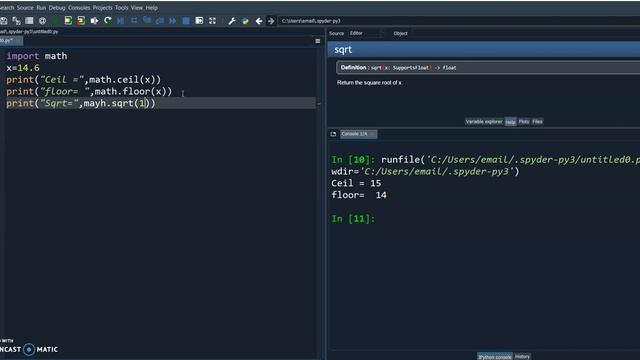Switch to the Plots tab
Viewport: 640px width, 360px height.
[524, 122]
